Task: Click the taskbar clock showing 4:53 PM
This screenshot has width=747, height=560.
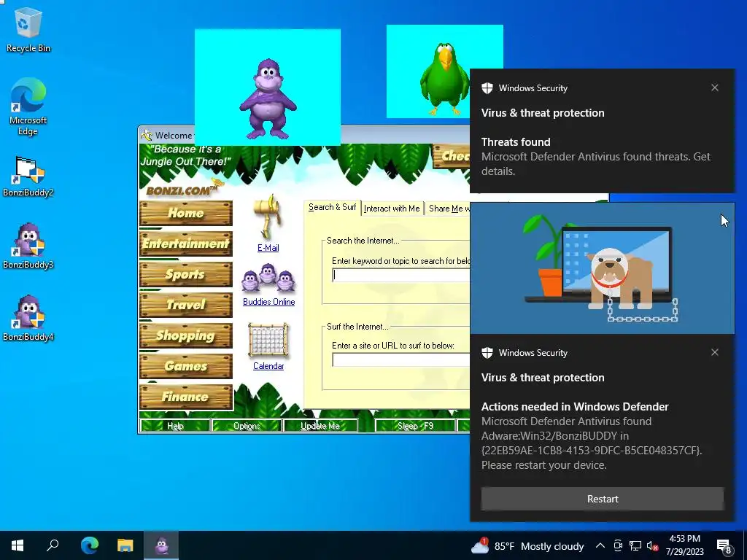Action: [684, 545]
